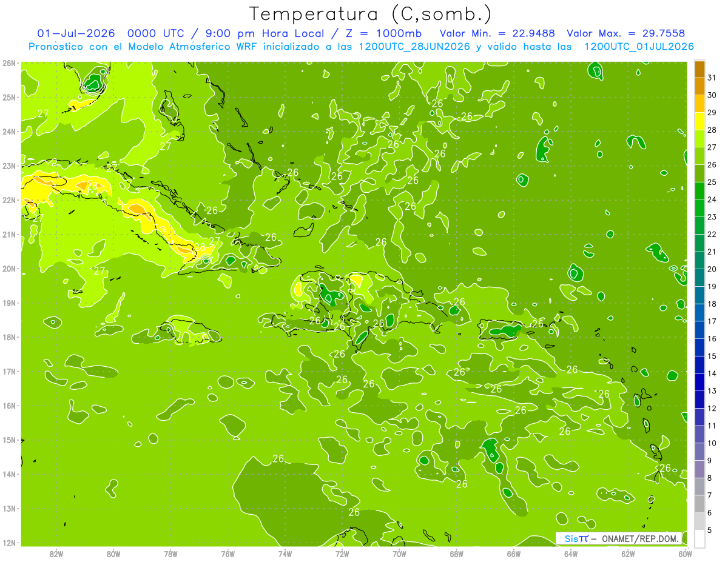The image size is (728, 562).
Task: Click the 68W longitude label
Action: pos(457,554)
